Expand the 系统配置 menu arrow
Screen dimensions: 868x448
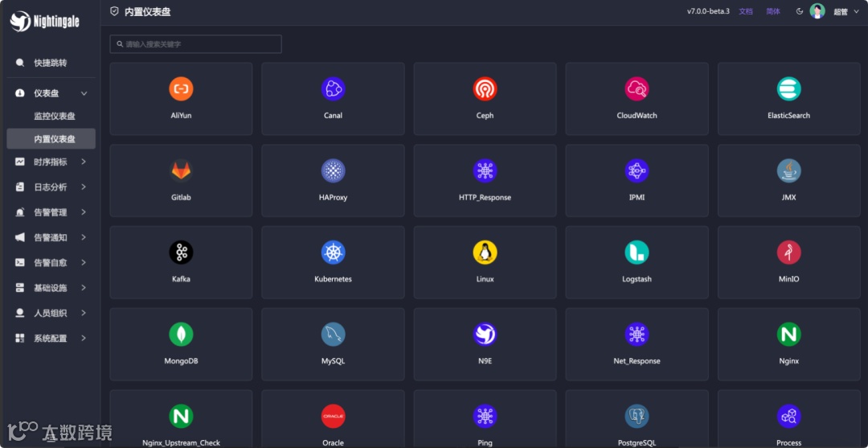pyautogui.click(x=84, y=338)
